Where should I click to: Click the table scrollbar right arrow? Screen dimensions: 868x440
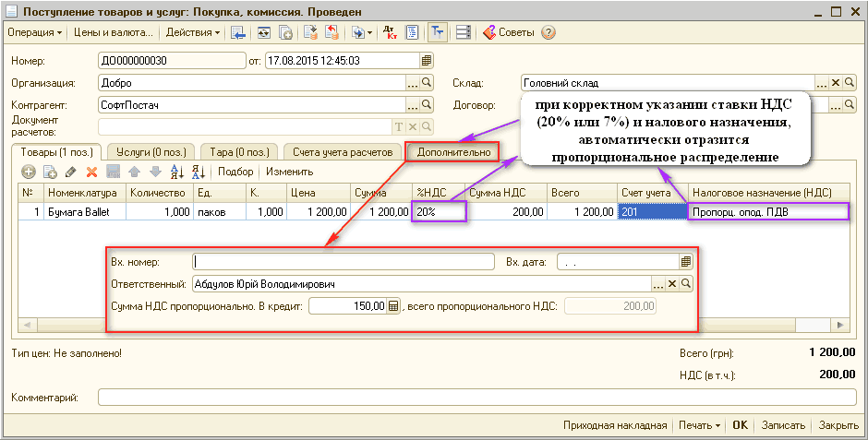pos(841,325)
